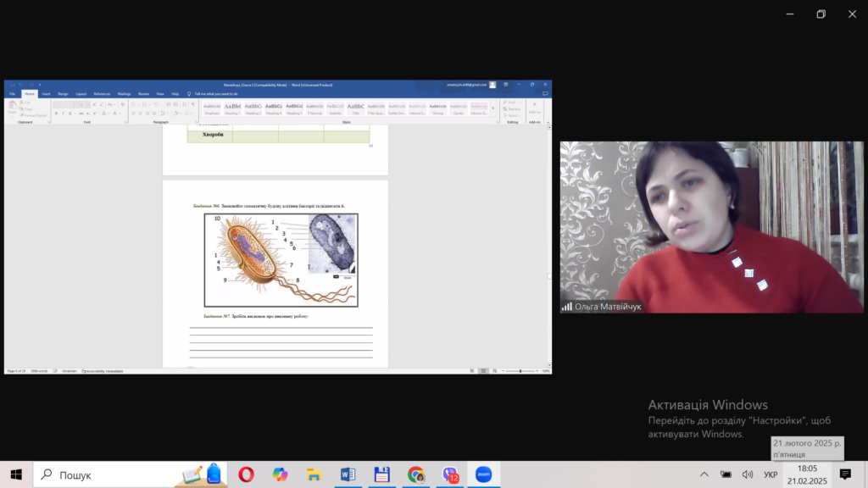Click the Increase Indent icon
Screen dimensions: 868x488
click(x=175, y=104)
